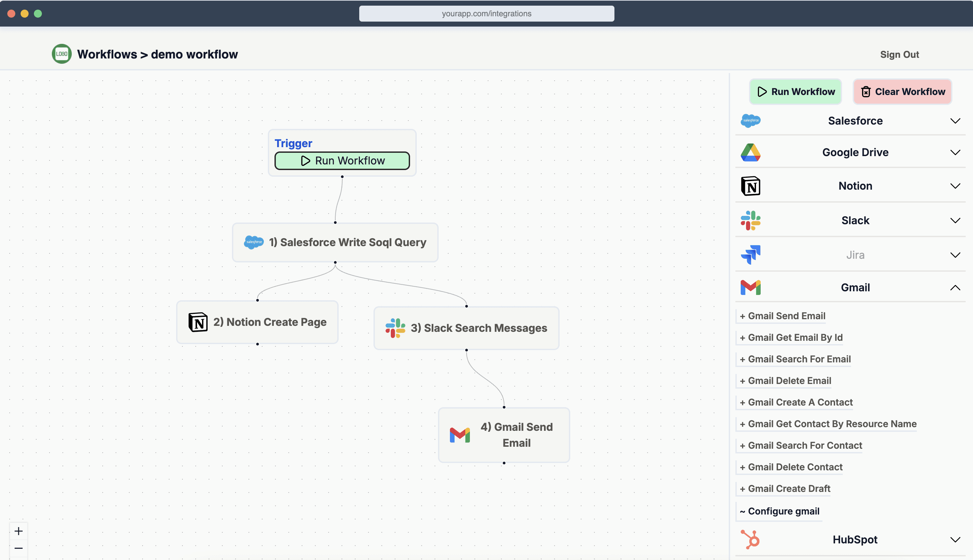Click the Salesforce cloud icon in sidebar
The width and height of the screenshot is (973, 560).
(750, 121)
